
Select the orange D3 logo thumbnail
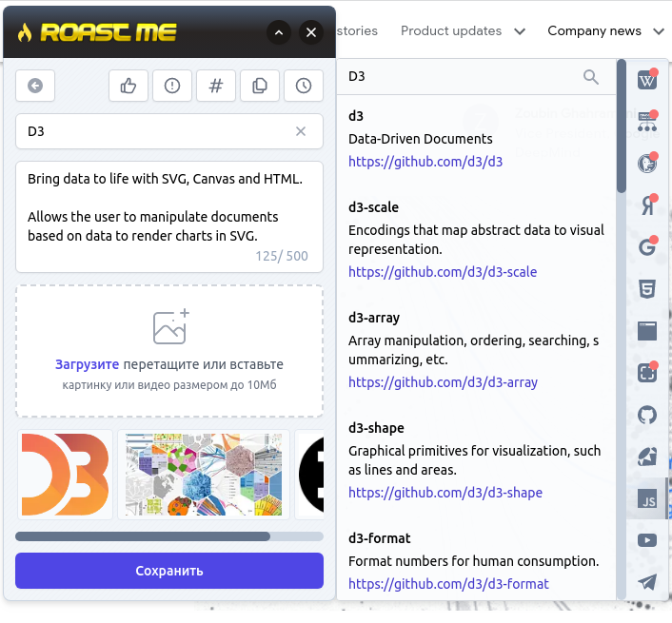(65, 475)
